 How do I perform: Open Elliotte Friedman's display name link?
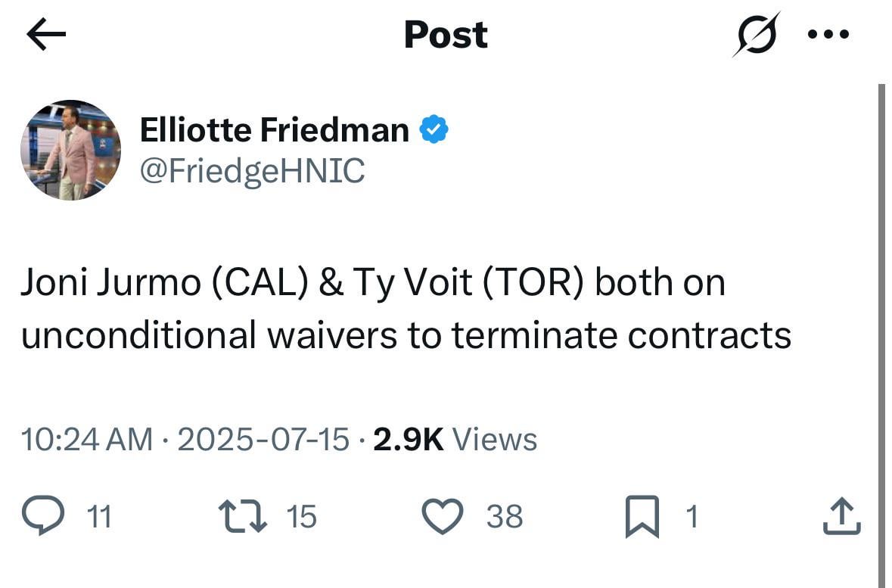pos(274,131)
